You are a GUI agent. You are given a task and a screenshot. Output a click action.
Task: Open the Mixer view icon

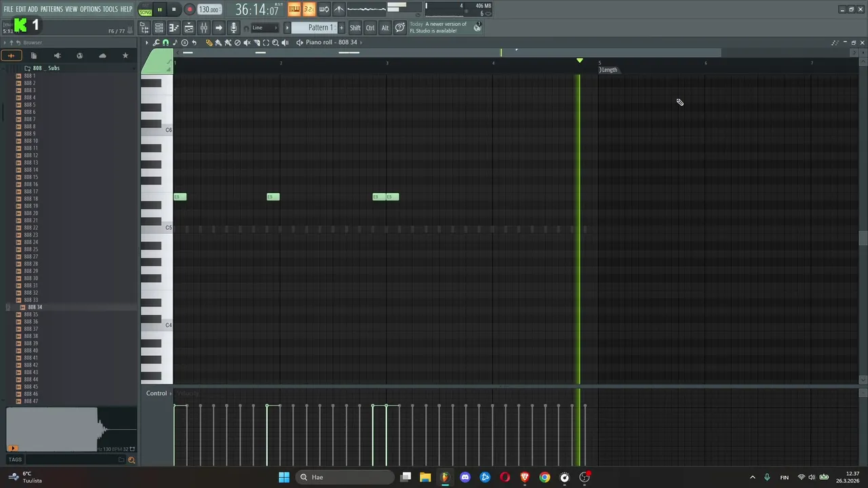203,28
